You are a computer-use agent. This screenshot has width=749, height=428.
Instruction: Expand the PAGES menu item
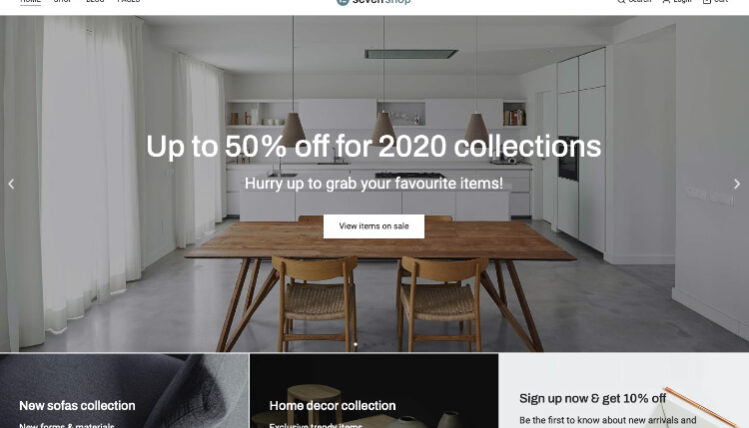[129, 1]
